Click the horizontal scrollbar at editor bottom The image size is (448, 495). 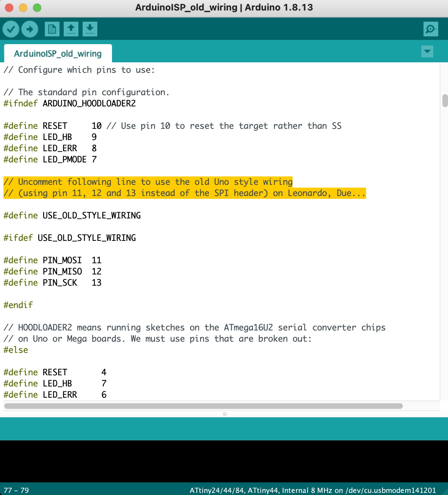click(203, 406)
